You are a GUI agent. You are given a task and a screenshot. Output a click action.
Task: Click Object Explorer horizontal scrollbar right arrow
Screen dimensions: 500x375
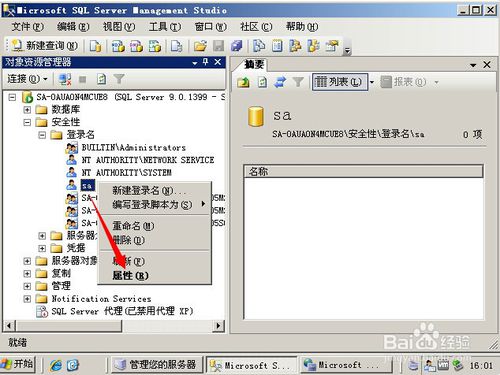[x=218, y=326]
